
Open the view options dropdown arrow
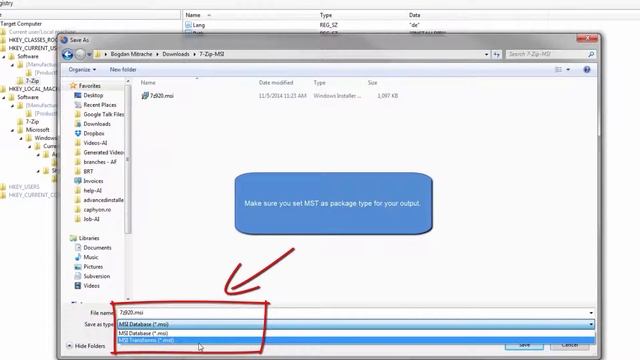pos(568,70)
